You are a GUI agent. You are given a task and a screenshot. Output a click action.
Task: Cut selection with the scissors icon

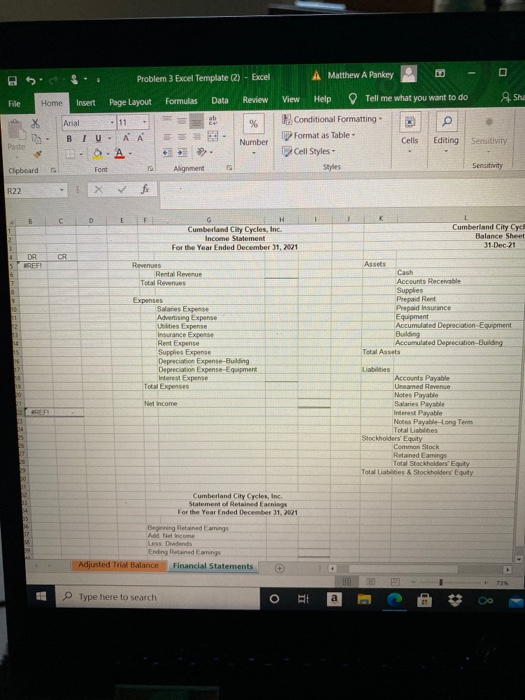tap(36, 123)
